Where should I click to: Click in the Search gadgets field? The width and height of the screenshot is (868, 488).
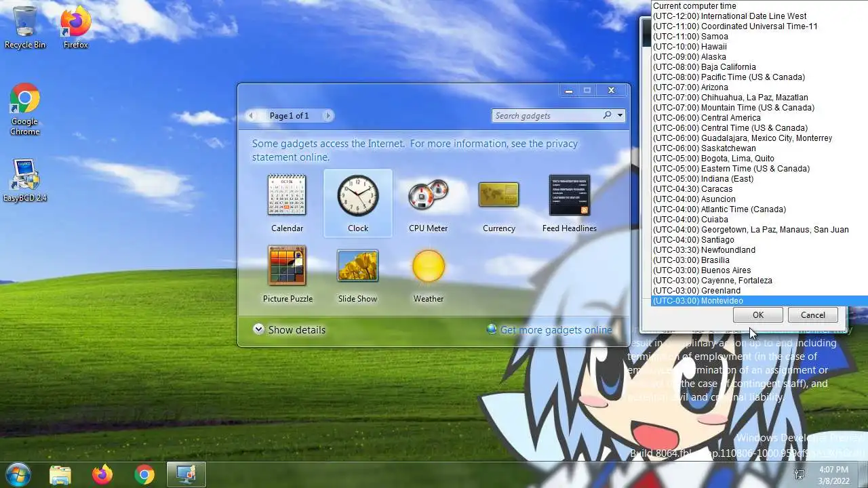click(547, 115)
